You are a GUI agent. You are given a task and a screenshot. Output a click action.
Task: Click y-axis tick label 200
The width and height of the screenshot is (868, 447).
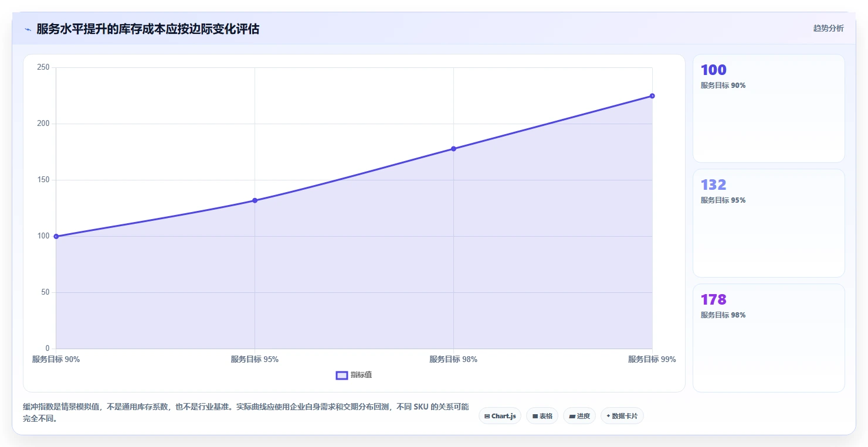click(43, 124)
